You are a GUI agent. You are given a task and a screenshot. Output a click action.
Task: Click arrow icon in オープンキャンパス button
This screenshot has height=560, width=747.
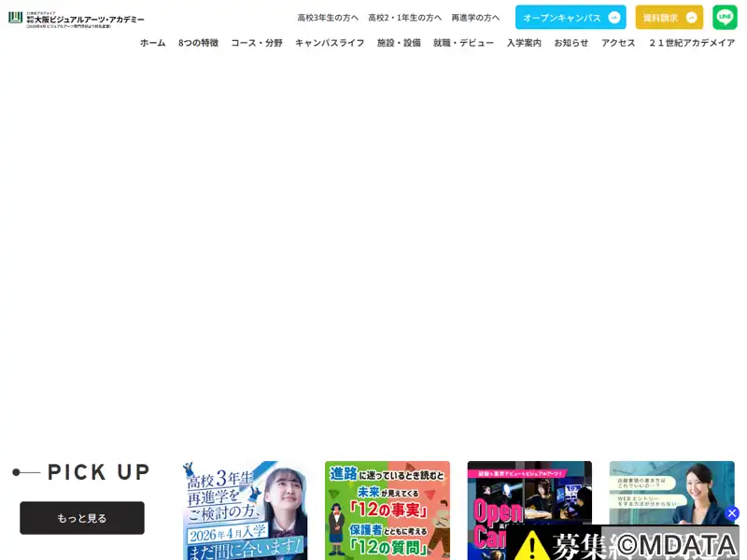(x=614, y=18)
